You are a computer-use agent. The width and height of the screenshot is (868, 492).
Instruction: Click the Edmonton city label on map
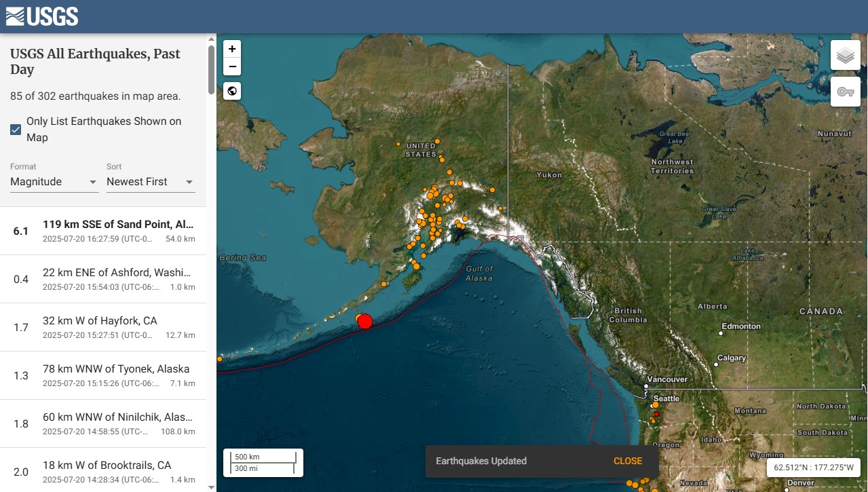click(741, 326)
